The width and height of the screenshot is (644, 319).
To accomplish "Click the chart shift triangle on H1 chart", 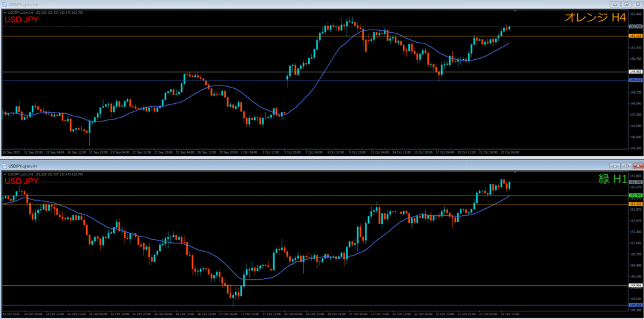I will [x=516, y=172].
